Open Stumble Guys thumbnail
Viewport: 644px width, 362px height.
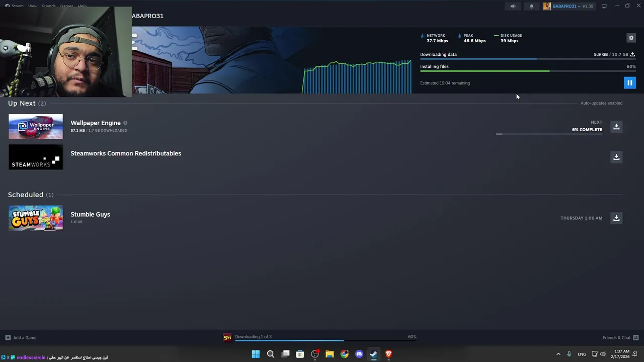36,218
